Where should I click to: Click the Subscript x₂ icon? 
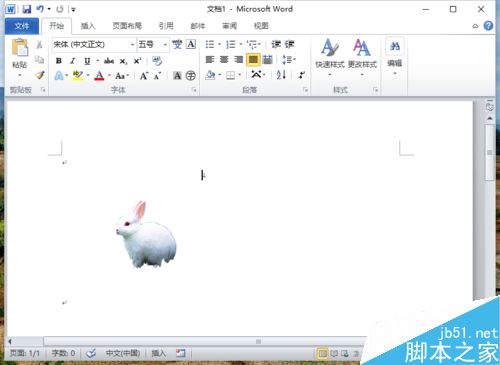pos(123,61)
